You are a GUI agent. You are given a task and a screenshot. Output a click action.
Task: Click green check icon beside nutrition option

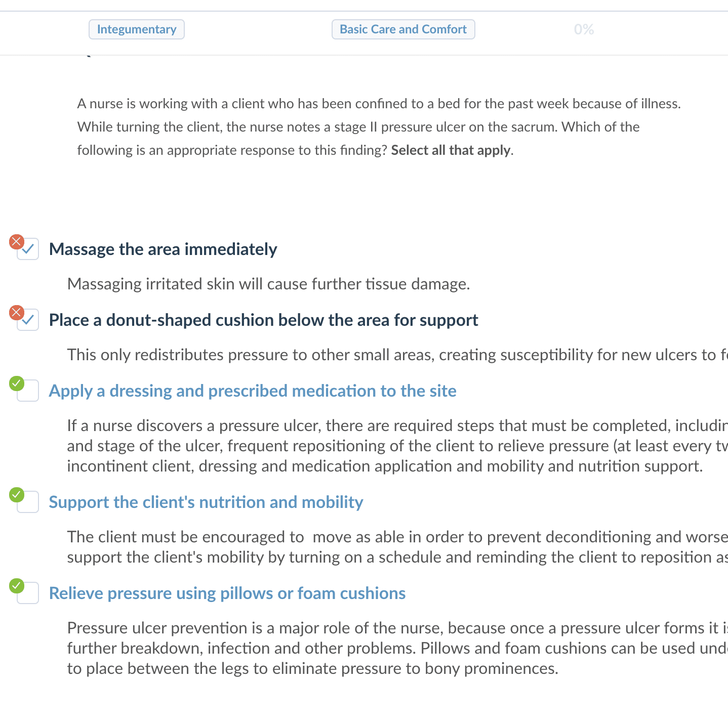[x=16, y=495]
